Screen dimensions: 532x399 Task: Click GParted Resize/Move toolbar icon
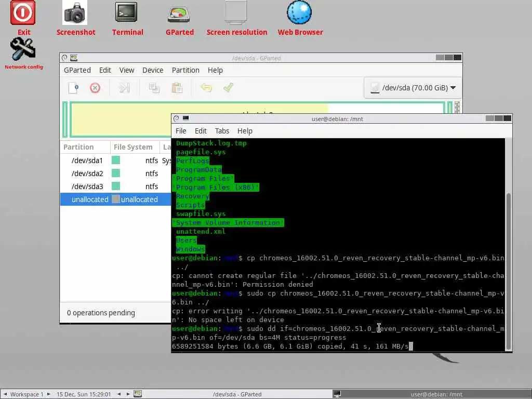point(124,88)
